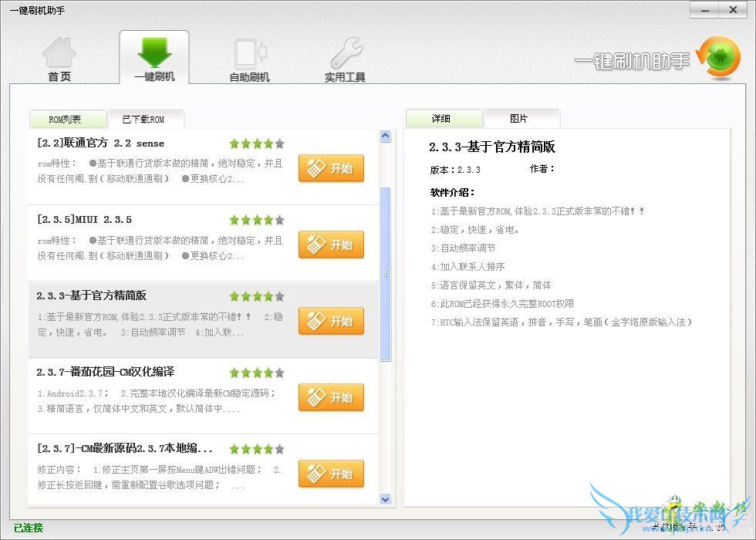The image size is (756, 540).
Task: Select the [2.2]联通官方 2.2 sense title
Action: click(x=100, y=143)
